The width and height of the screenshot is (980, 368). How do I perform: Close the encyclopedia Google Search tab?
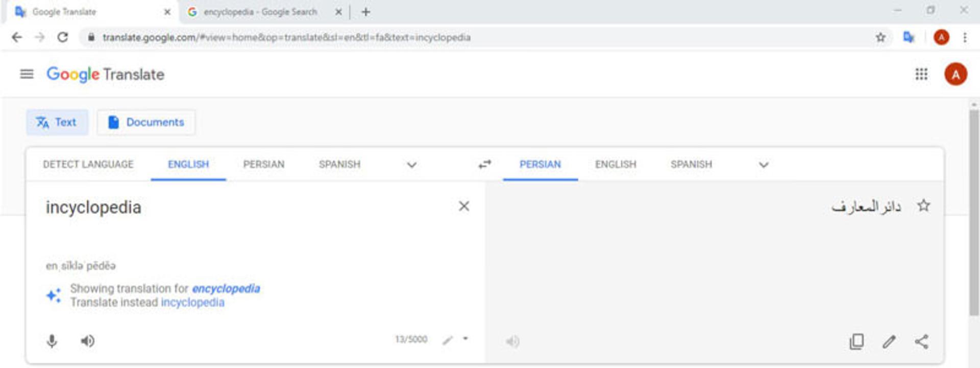(338, 12)
